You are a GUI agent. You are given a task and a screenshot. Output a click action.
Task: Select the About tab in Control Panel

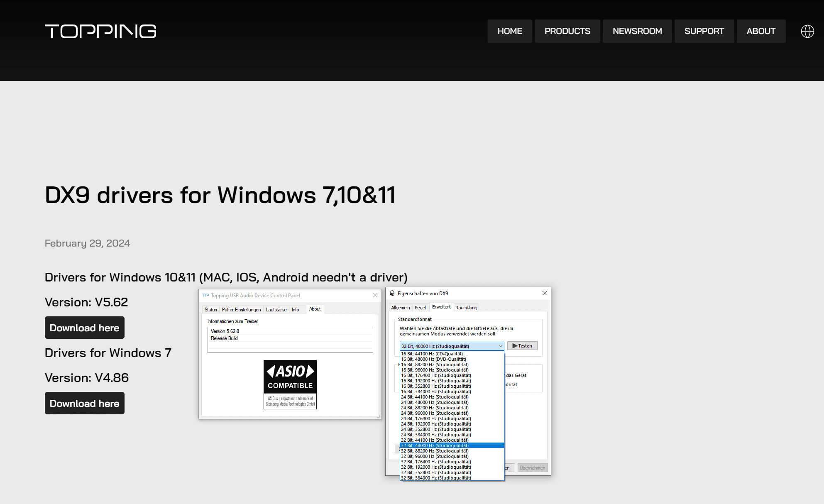click(x=315, y=309)
